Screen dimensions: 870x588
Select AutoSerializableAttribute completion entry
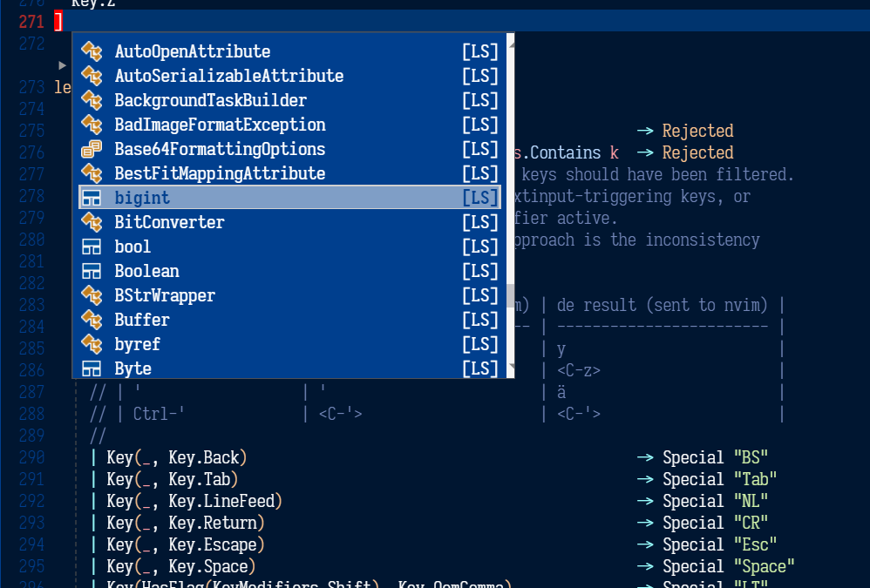pyautogui.click(x=228, y=76)
